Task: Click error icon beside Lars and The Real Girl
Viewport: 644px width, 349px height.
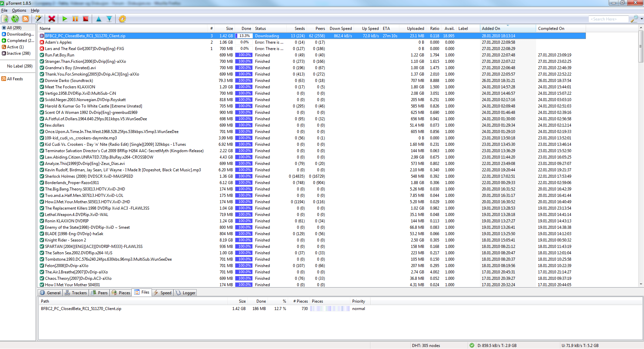Action: pos(42,49)
